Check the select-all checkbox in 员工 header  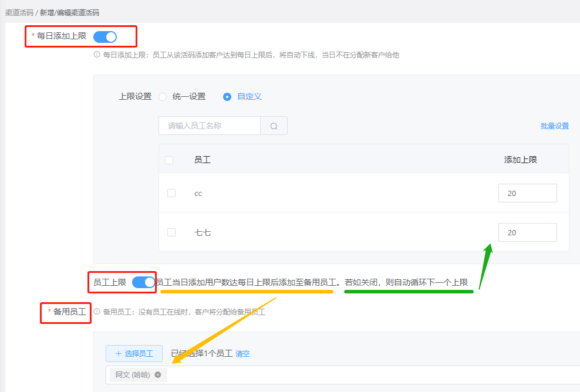coord(169,160)
